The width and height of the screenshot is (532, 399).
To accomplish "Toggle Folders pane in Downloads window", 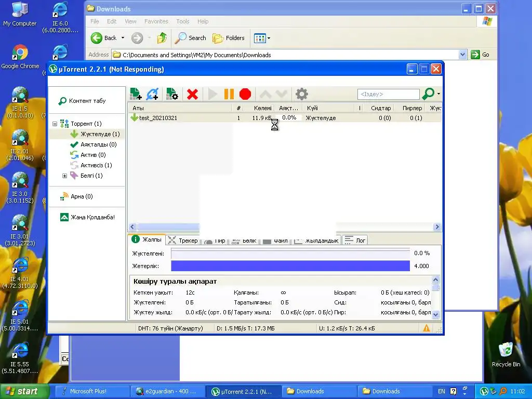I will (x=229, y=38).
